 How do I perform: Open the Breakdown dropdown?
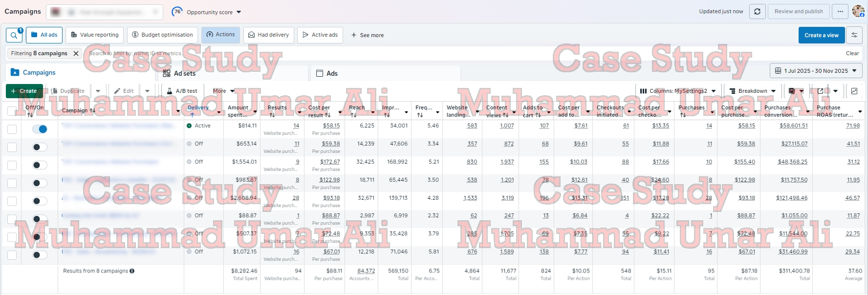click(752, 91)
